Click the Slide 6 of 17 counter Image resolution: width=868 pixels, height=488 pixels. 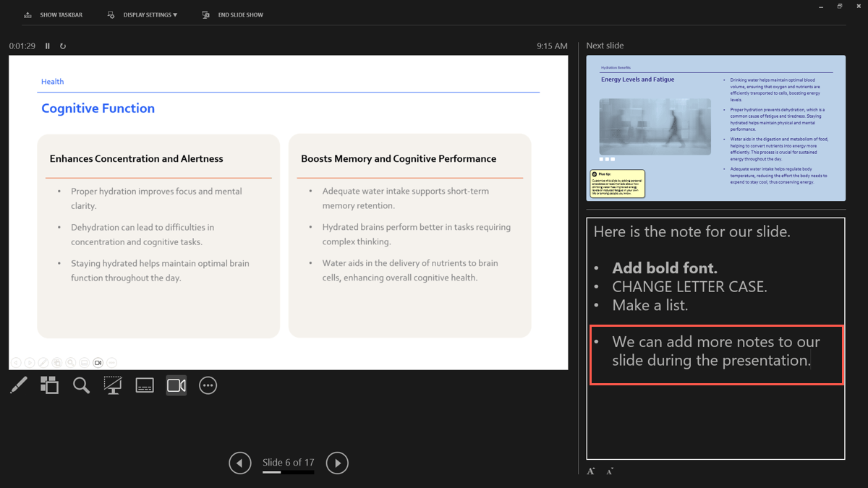point(289,463)
